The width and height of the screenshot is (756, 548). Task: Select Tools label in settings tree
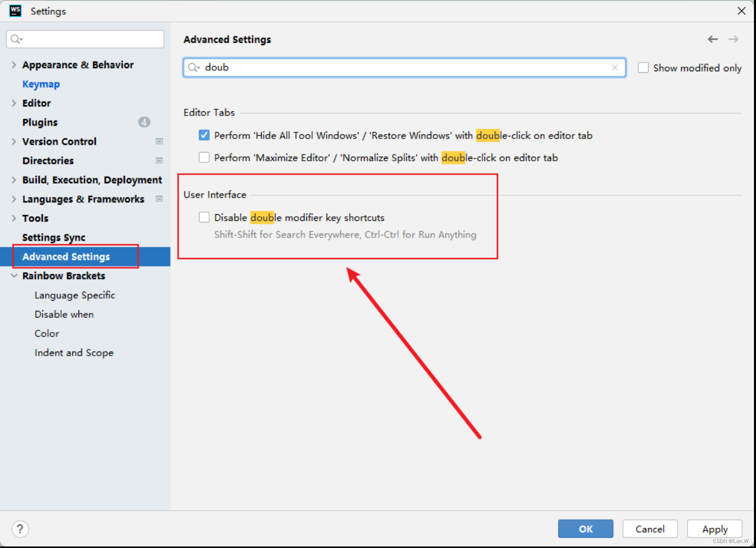point(35,218)
